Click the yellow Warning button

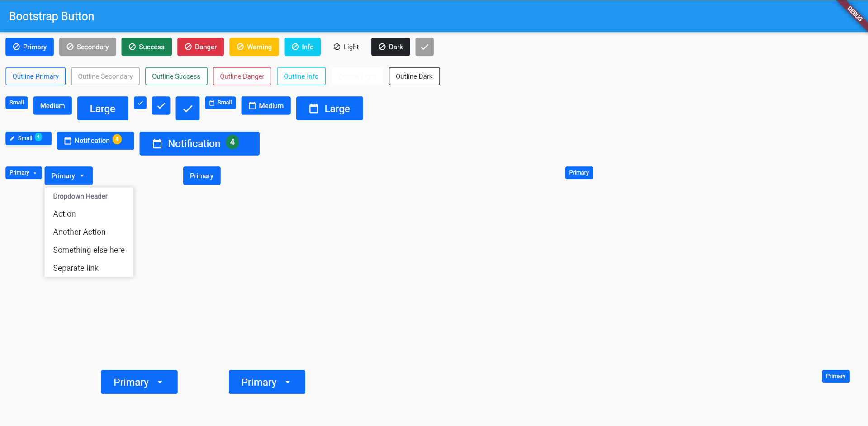[x=254, y=47]
